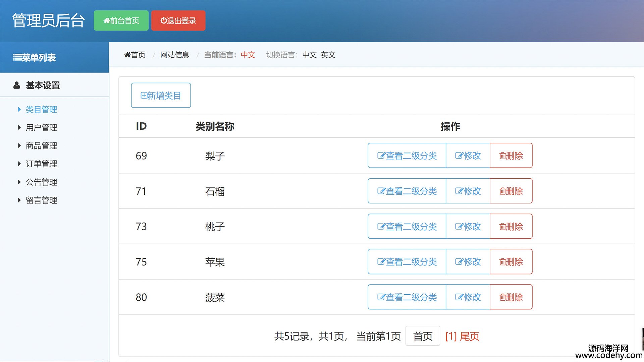Click 首页 breadcrumb link

(135, 55)
